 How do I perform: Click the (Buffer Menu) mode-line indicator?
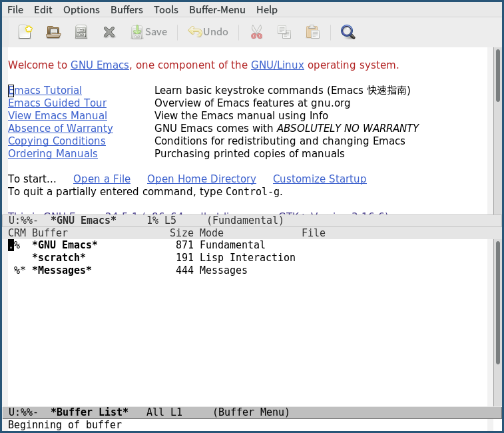click(252, 412)
